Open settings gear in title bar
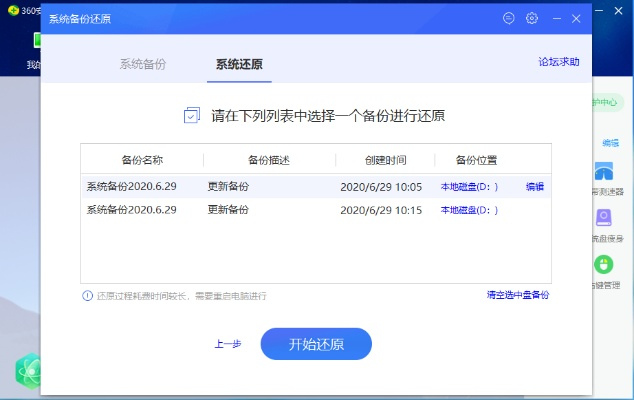Image resolution: width=634 pixels, height=400 pixels. coord(531,18)
